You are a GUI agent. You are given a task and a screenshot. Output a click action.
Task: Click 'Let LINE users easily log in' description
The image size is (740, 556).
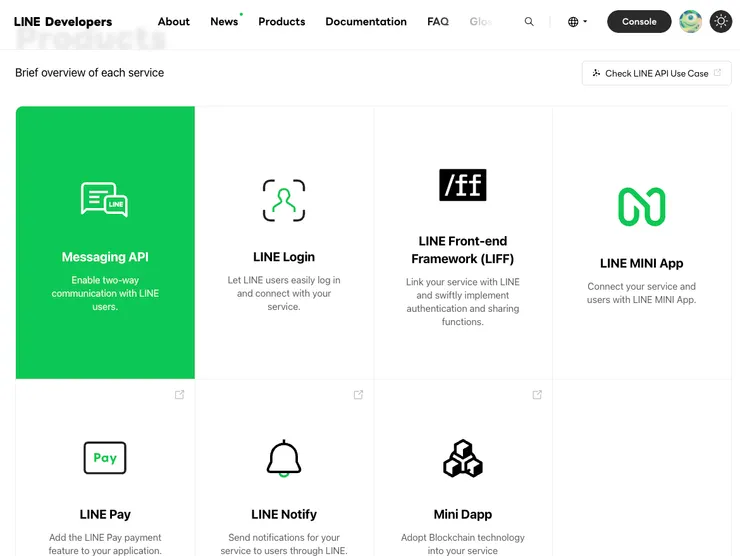point(284,293)
